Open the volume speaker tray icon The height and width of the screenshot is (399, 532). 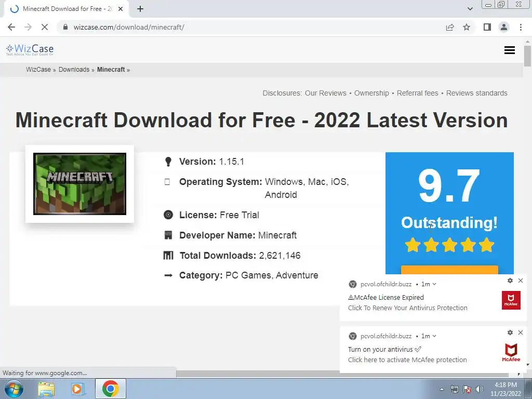pyautogui.click(x=479, y=389)
